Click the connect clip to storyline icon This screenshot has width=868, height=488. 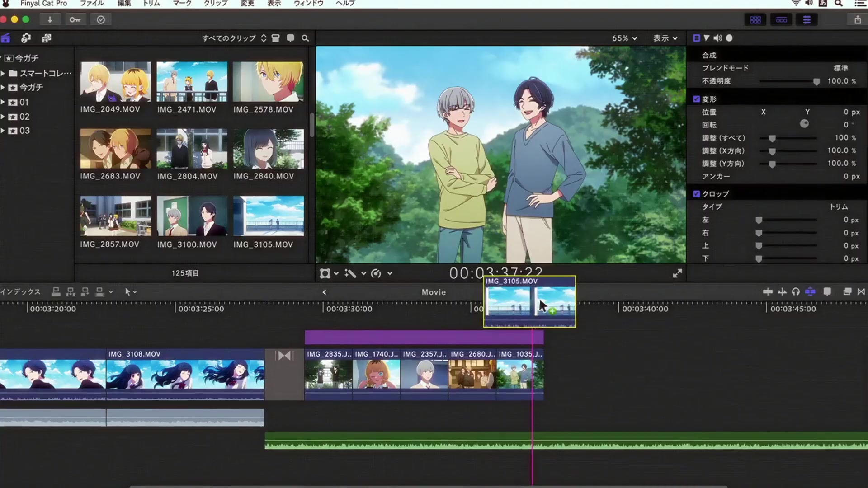[x=56, y=292]
